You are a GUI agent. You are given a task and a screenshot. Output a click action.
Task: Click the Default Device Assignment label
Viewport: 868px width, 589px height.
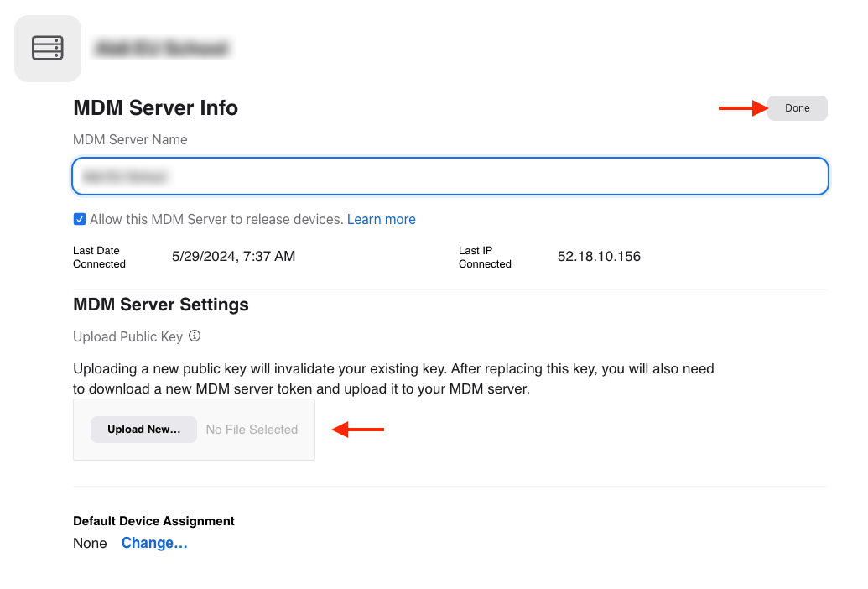tap(153, 521)
